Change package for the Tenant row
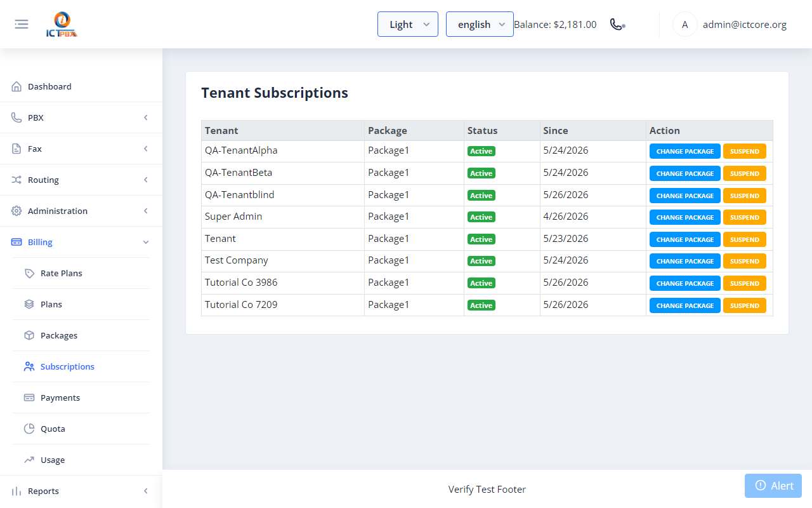The height and width of the screenshot is (508, 812). pyautogui.click(x=685, y=239)
